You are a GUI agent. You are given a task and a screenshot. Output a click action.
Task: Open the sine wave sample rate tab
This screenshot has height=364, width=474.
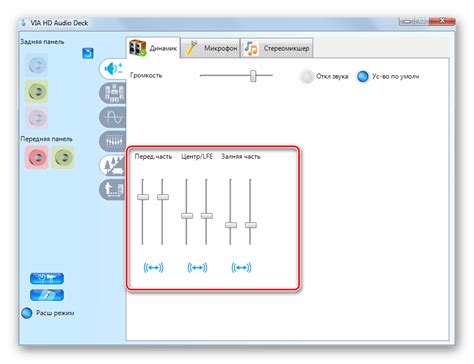pyautogui.click(x=113, y=117)
